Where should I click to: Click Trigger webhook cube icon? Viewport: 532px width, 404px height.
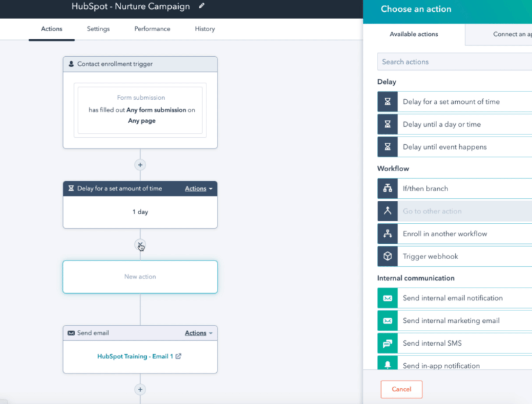(387, 256)
